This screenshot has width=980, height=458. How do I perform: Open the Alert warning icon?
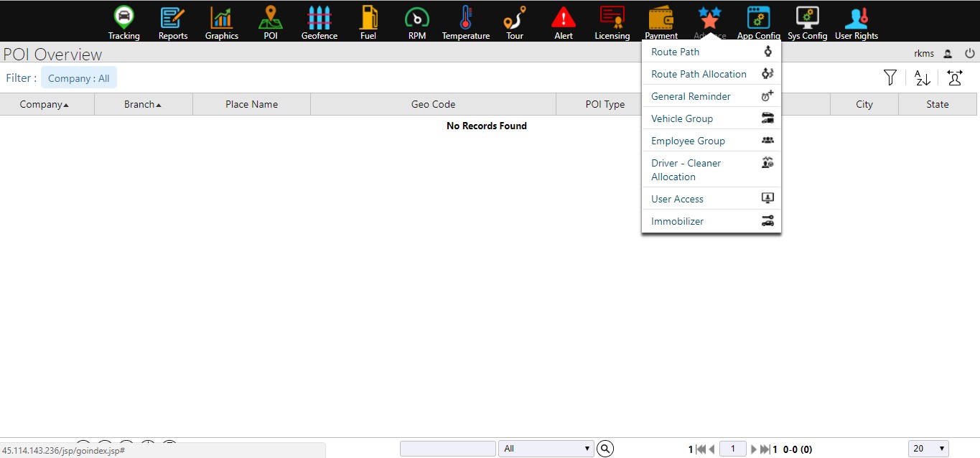click(x=564, y=19)
